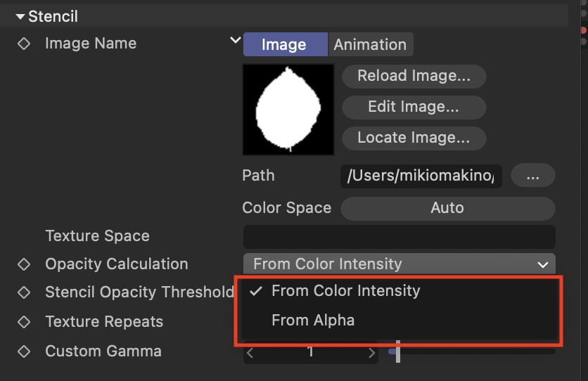Switch to the Animation tab
Screen dimensions: 588x381
370,44
